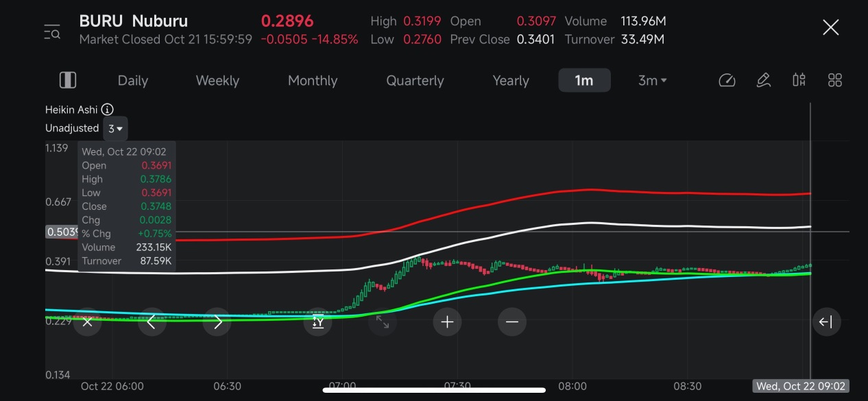Viewport: 868px width, 401px height.
Task: Zoom out with the minus button
Action: (x=511, y=321)
